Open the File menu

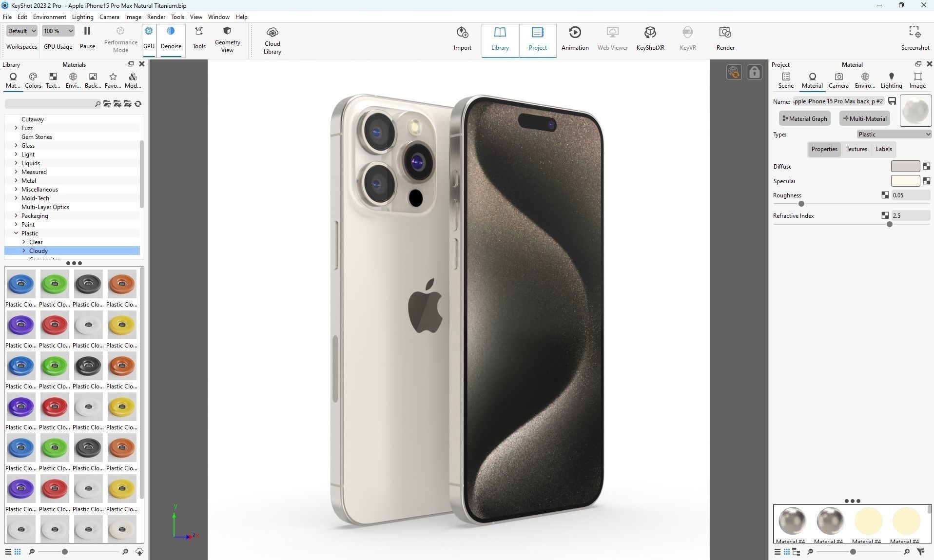[x=7, y=17]
